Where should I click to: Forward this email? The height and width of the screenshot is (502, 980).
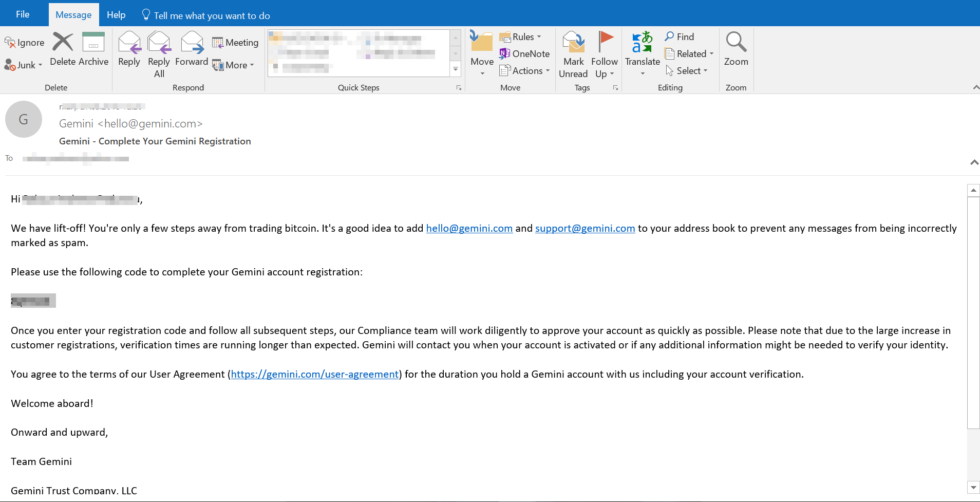point(192,49)
